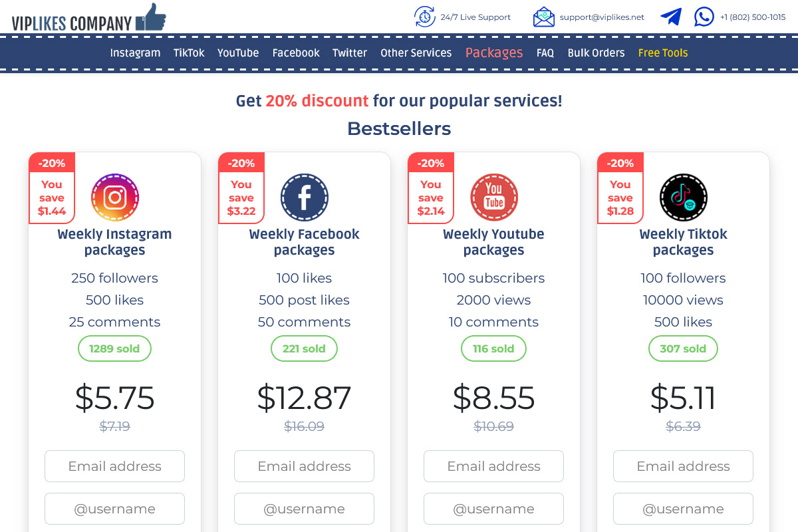Go to the YouTube services menu
Image resolution: width=798 pixels, height=532 pixels.
238,53
